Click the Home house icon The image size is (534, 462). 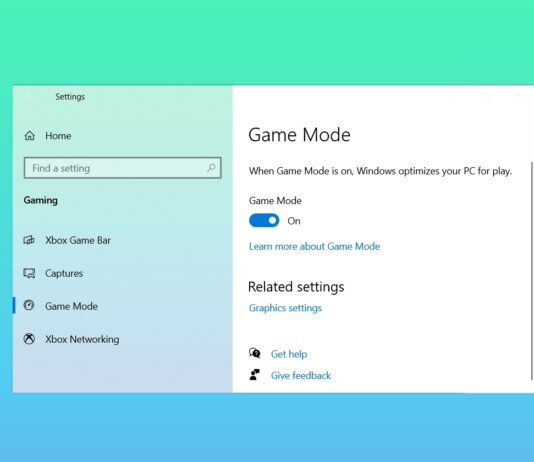tap(30, 136)
